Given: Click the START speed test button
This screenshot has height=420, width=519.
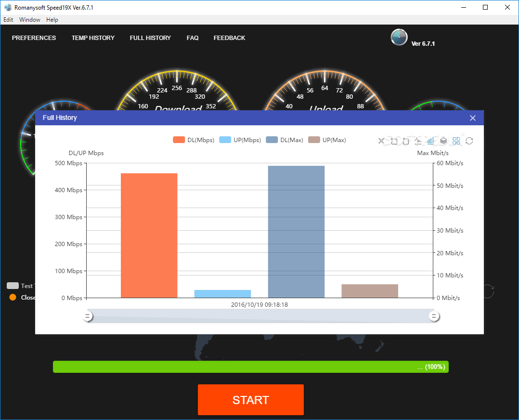Looking at the screenshot, I should pos(250,400).
